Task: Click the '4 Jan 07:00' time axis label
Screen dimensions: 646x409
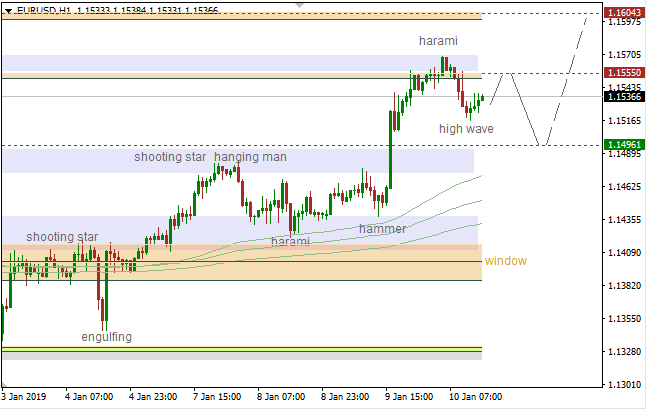Action: pyautogui.click(x=88, y=396)
